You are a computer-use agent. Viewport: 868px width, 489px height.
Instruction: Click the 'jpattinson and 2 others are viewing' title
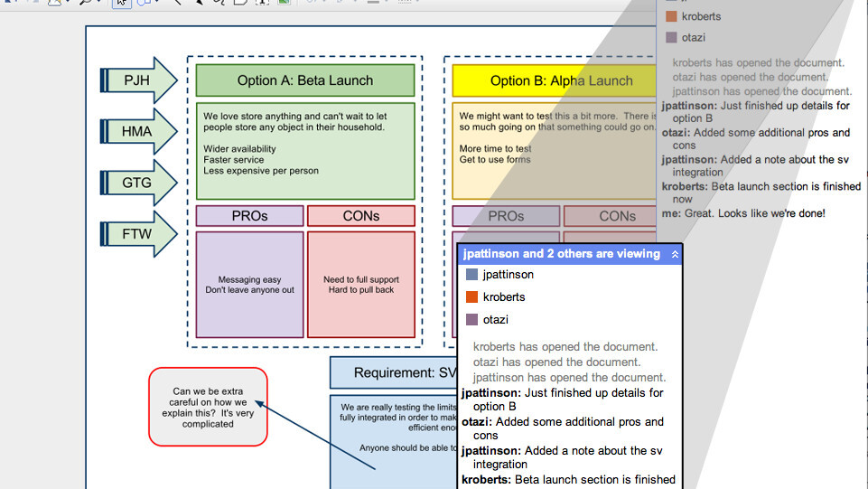coord(561,255)
